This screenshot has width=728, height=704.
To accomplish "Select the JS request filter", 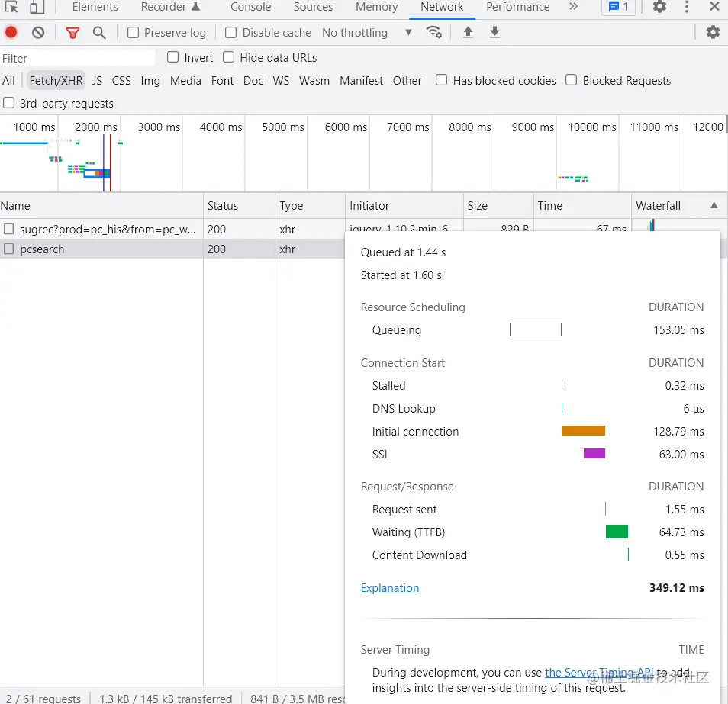I will (98, 80).
